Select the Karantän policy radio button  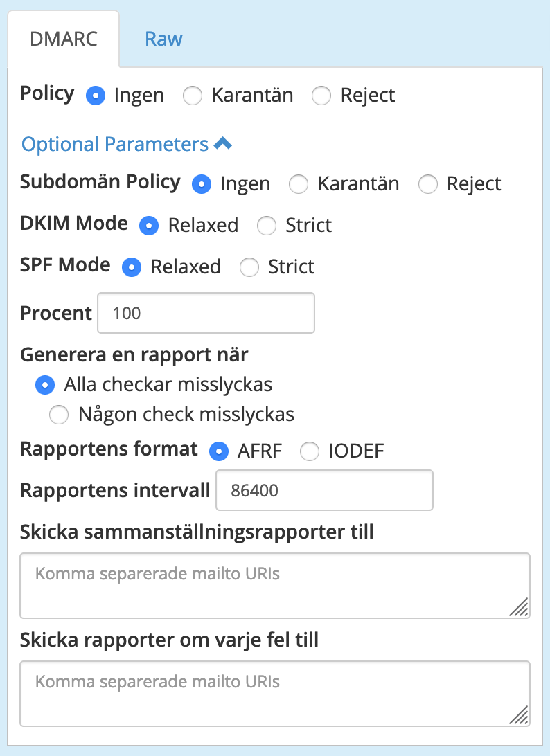coord(193,96)
